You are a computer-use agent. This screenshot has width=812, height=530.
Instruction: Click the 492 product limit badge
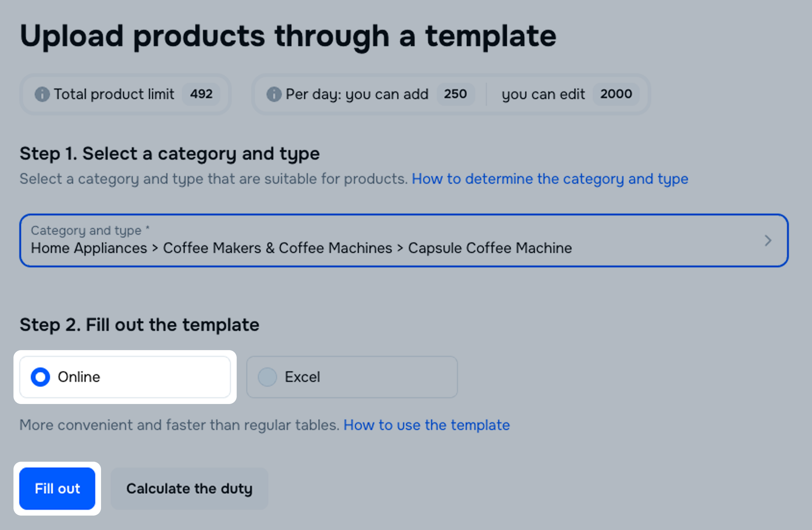coord(201,94)
